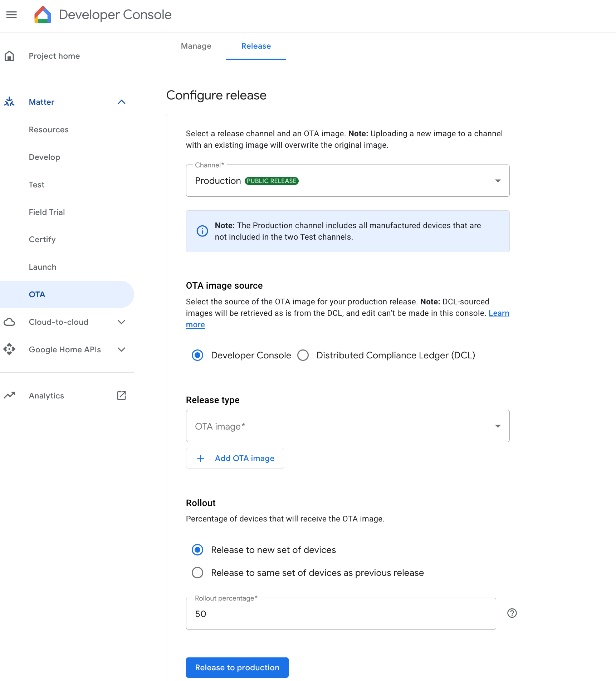Collapse the Matter section
Screen dimensions: 616x681
[x=122, y=102]
